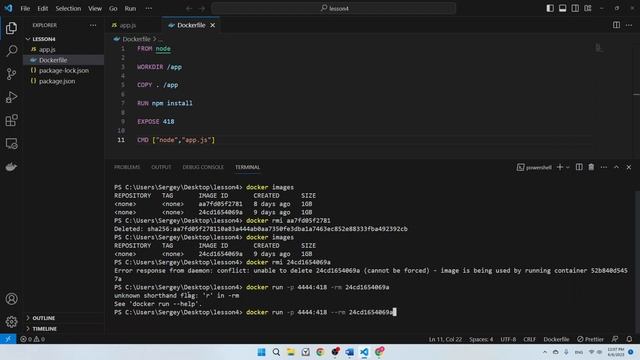640x360 pixels.
Task: Open the Manage settings gear
Action: [x=11, y=322]
